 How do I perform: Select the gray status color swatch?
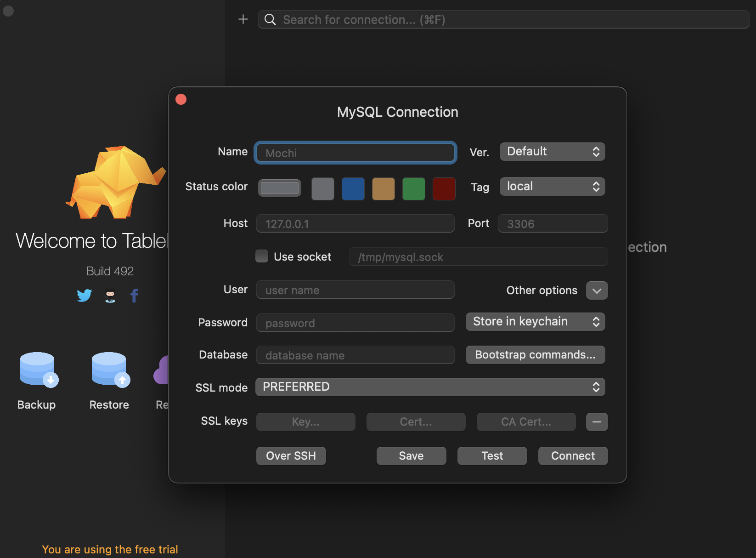click(x=323, y=189)
